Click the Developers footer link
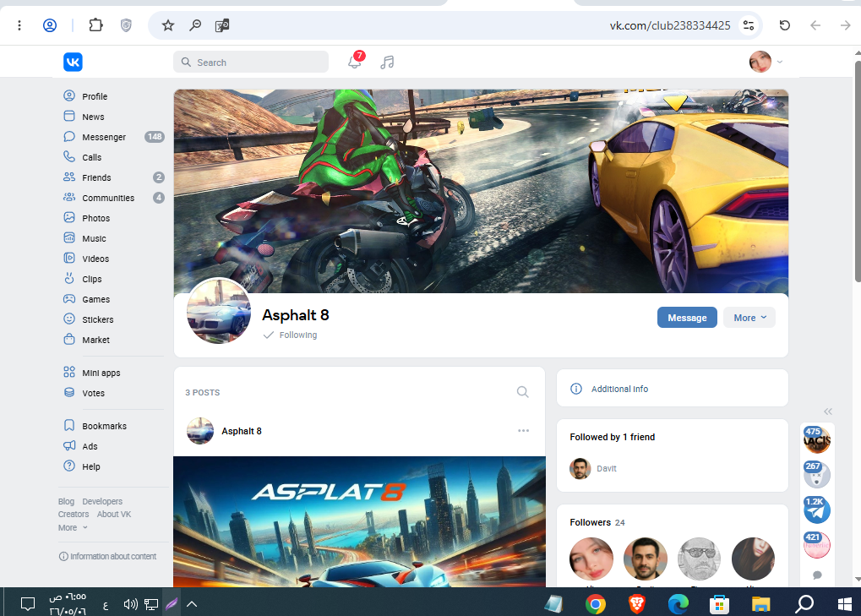The image size is (861, 616). pyautogui.click(x=102, y=501)
